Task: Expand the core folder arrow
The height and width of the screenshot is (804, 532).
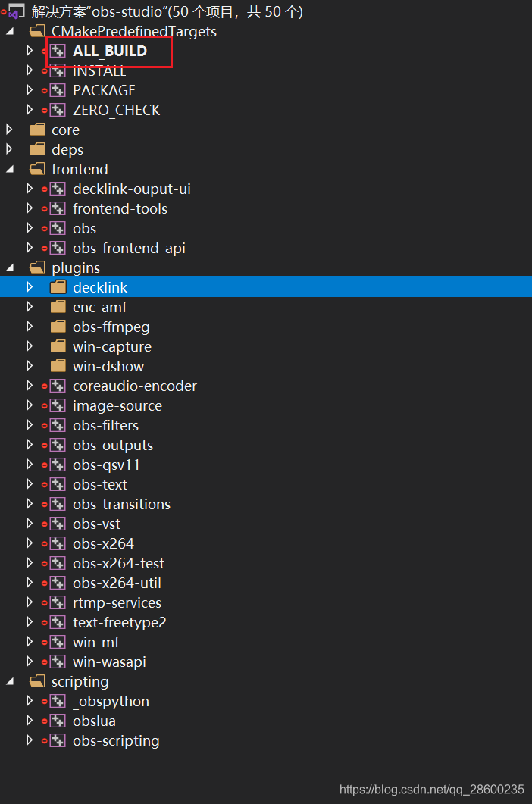Action: [x=9, y=130]
